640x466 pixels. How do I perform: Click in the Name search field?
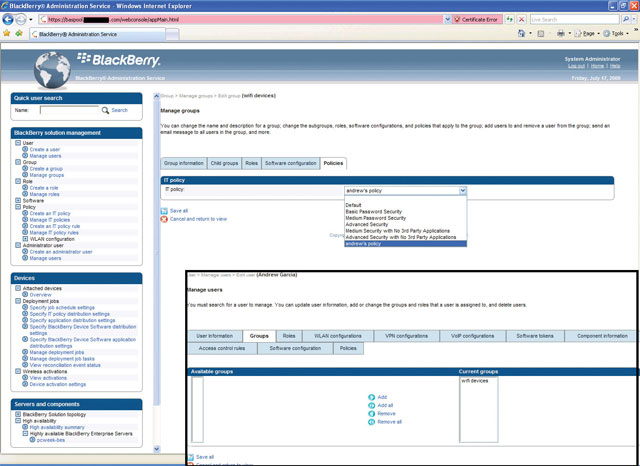pos(69,110)
